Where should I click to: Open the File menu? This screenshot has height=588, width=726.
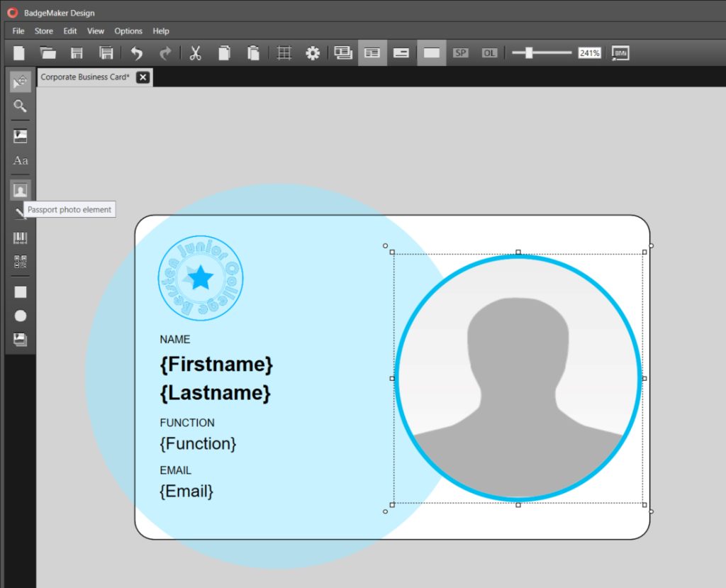(x=18, y=30)
